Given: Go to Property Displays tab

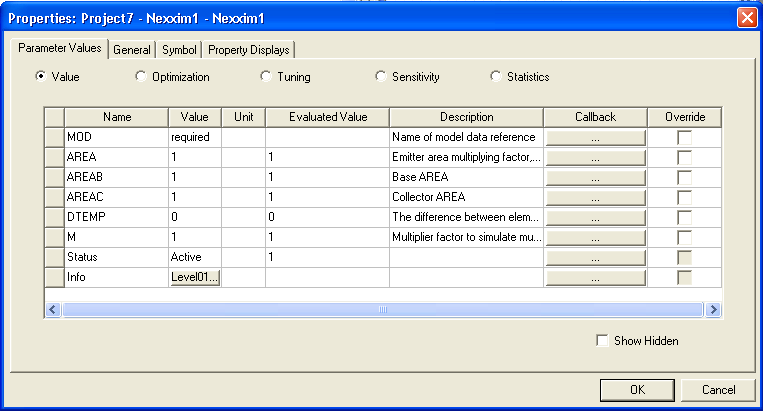Looking at the screenshot, I should (249, 50).
